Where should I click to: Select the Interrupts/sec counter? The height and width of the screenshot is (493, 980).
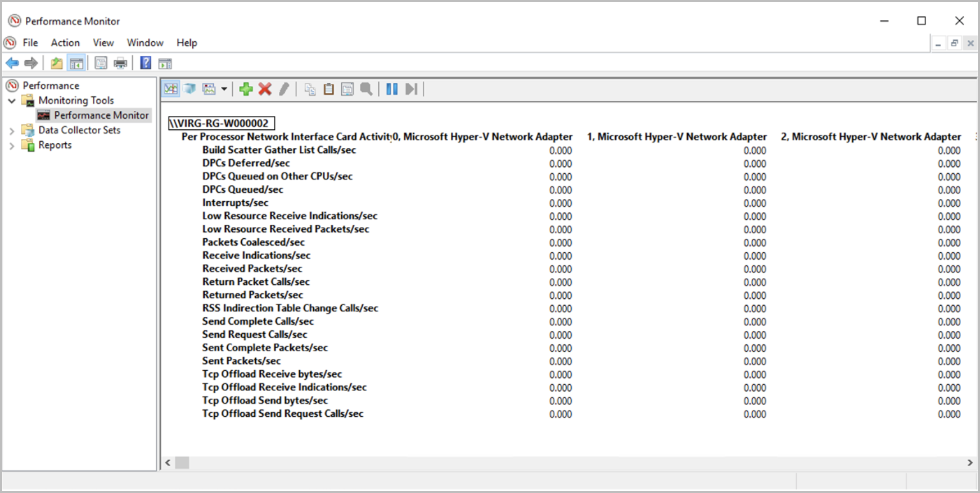click(x=236, y=203)
